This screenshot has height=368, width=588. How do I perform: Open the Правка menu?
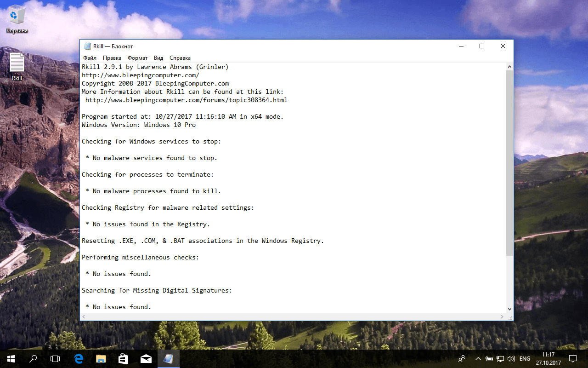(x=112, y=58)
